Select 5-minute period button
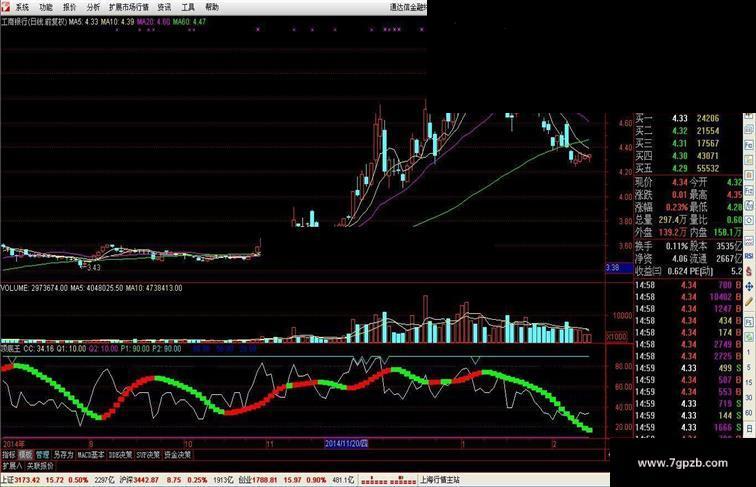Viewport: 756px width, 487px height. [749, 367]
